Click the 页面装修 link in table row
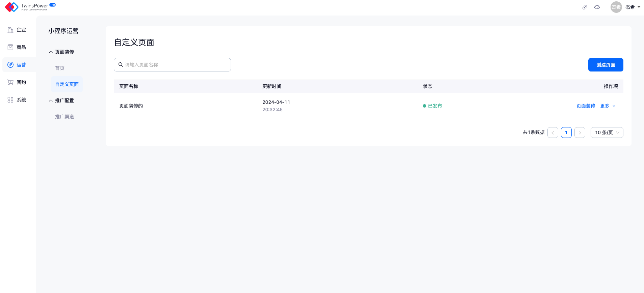Screen dimensions: 644x293 [x=586, y=106]
